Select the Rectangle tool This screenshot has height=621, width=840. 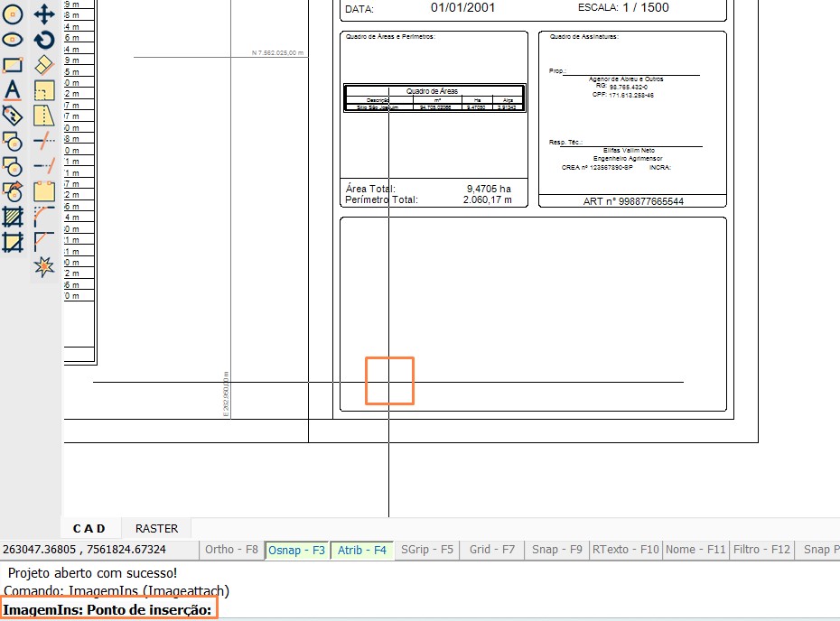[11, 65]
